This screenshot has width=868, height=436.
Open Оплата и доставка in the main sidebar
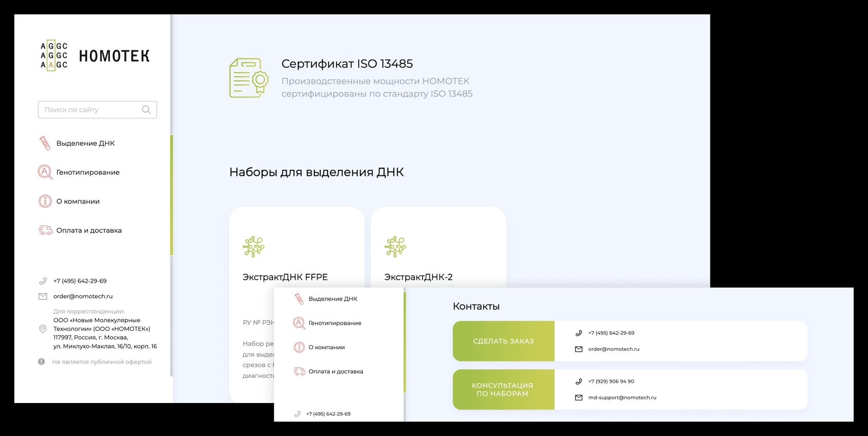point(89,230)
